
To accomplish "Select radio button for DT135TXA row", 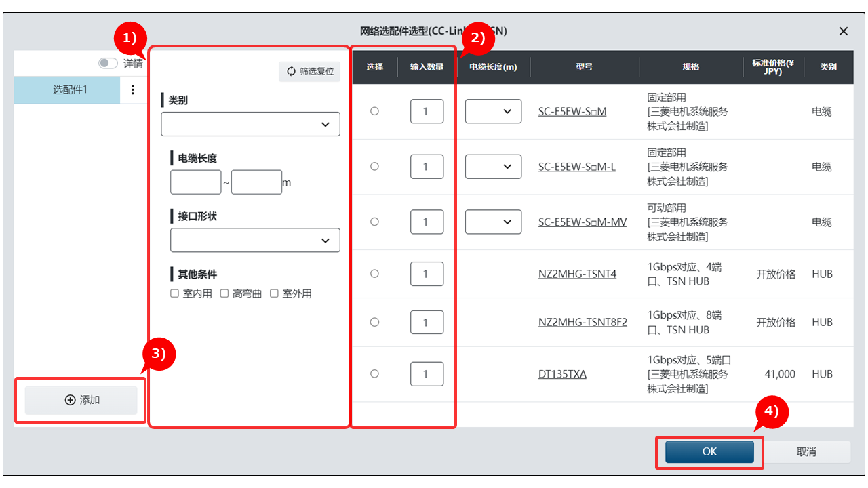I will [x=374, y=374].
